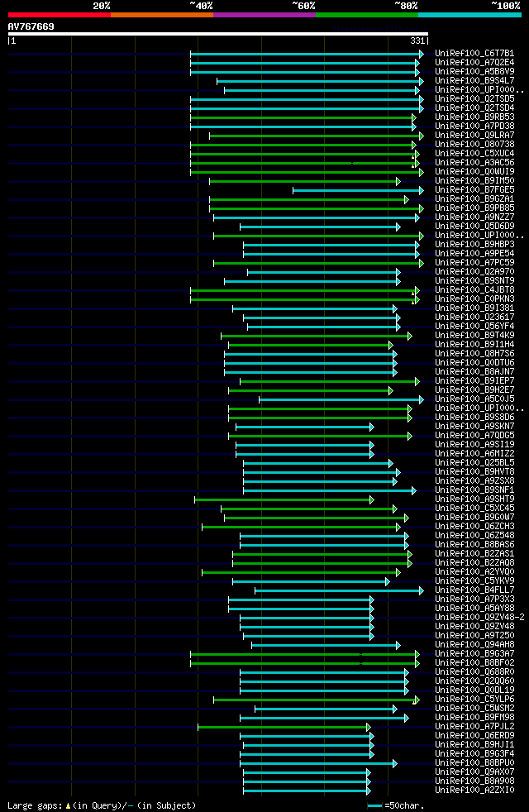Click the alignment bar for UniRef100_B4FLL7
The height and width of the screenshot is (812, 529).
339,591
